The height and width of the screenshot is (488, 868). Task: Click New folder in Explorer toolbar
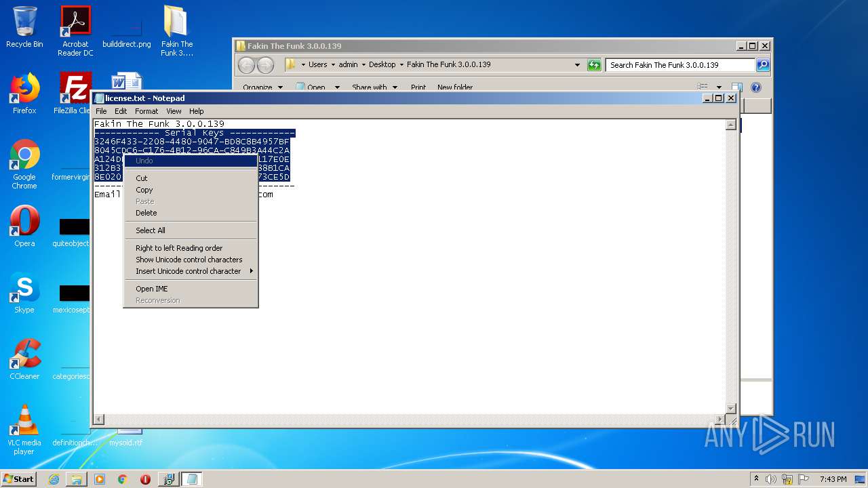click(455, 87)
